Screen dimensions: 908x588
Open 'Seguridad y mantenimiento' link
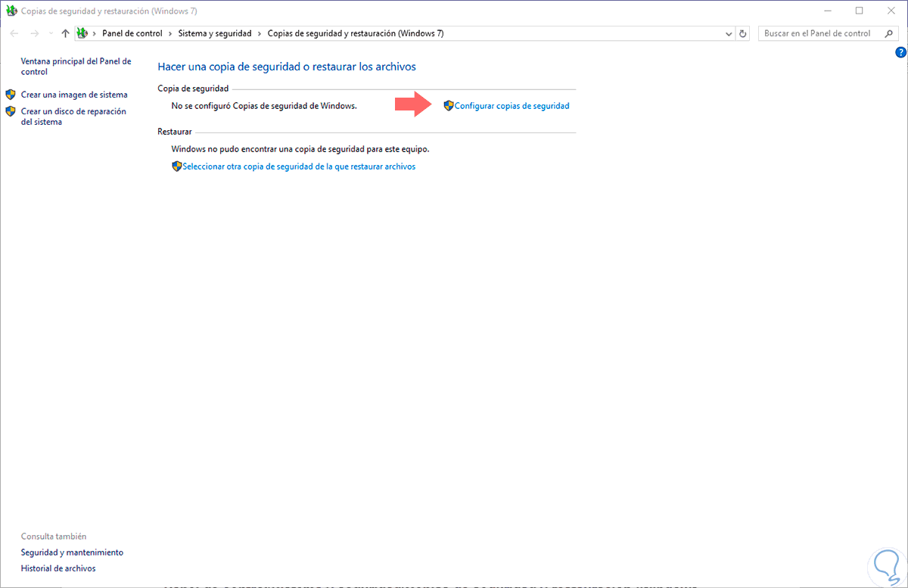(72, 552)
